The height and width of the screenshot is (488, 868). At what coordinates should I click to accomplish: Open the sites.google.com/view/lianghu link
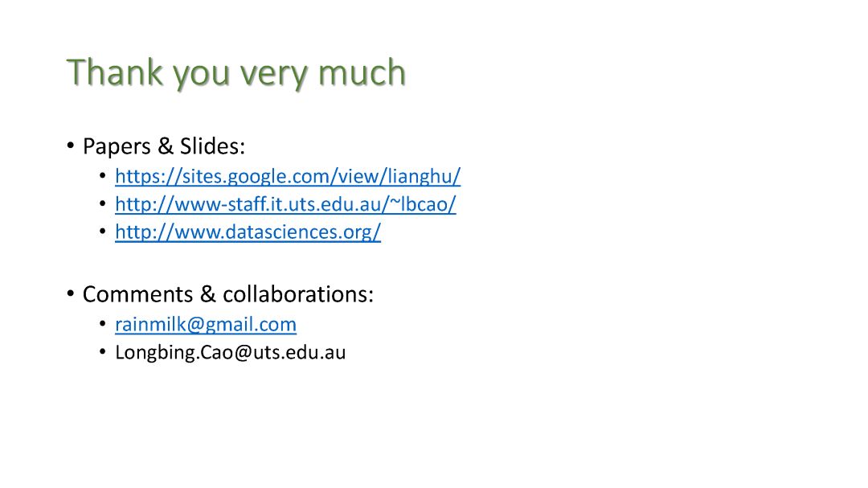point(287,176)
